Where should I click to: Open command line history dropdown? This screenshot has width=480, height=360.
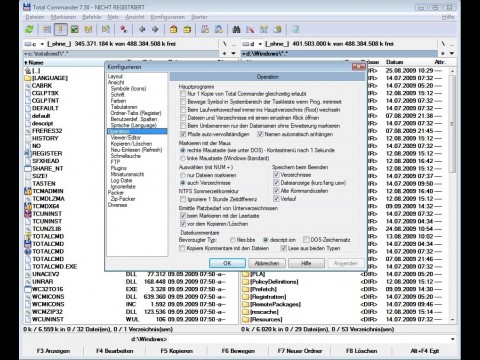tap(453, 339)
